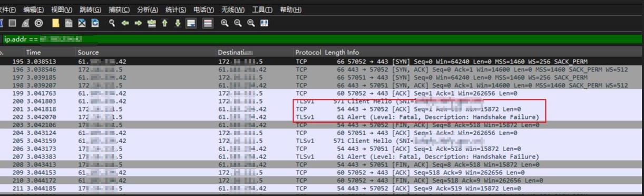Image resolution: width=644 pixels, height=196 pixels.
Task: Open the 帮助(H) menu
Action: tap(290, 10)
